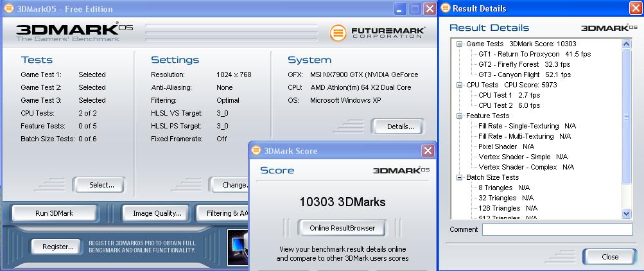Select Vertex Shader - Complex row
Viewport: 644px width, 271px height.
point(526,167)
